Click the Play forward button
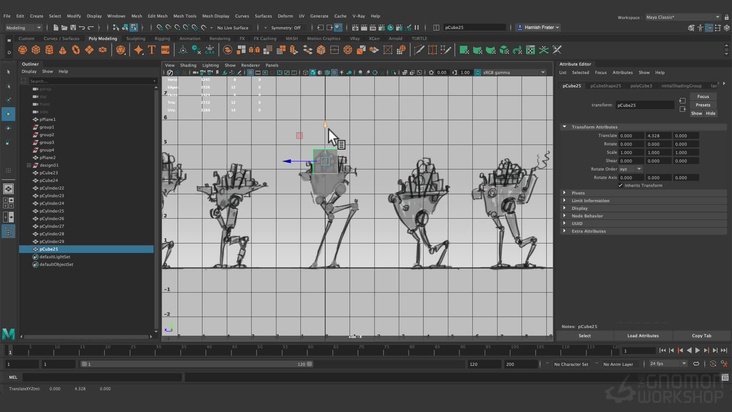Viewport: 732px width, 412px height. coord(697,350)
